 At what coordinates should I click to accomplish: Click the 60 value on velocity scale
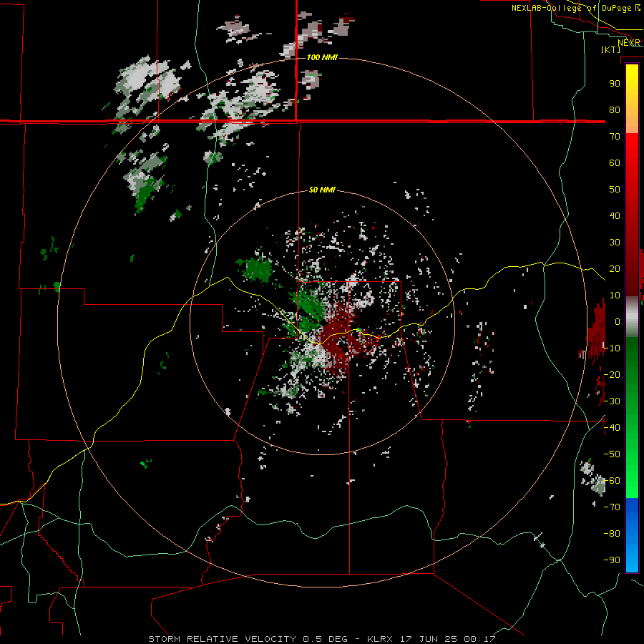615,163
